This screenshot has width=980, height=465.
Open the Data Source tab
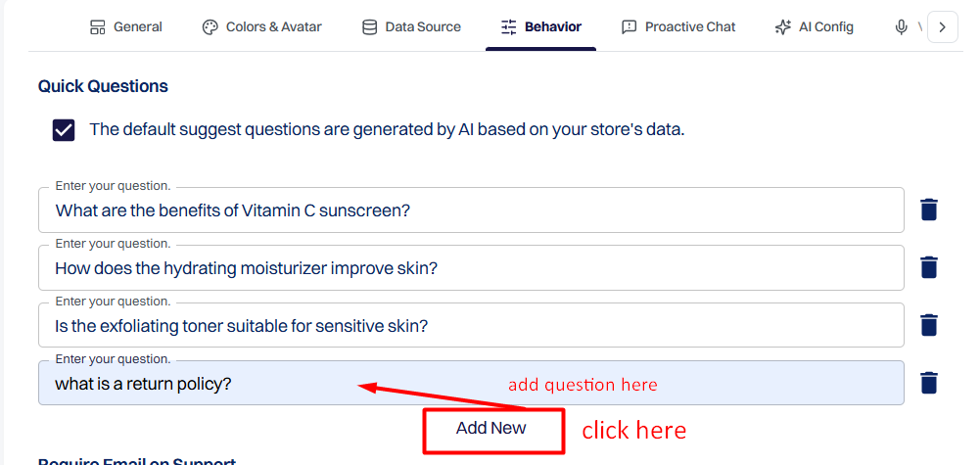pos(412,26)
